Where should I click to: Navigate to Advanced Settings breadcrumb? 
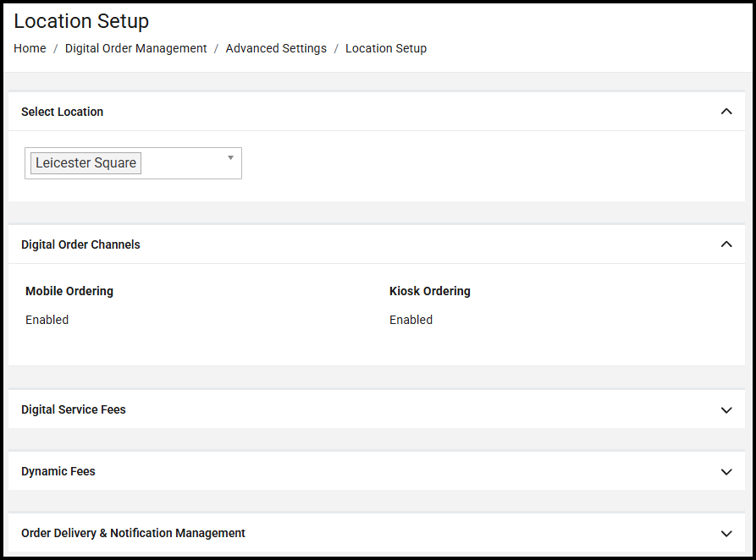[276, 48]
